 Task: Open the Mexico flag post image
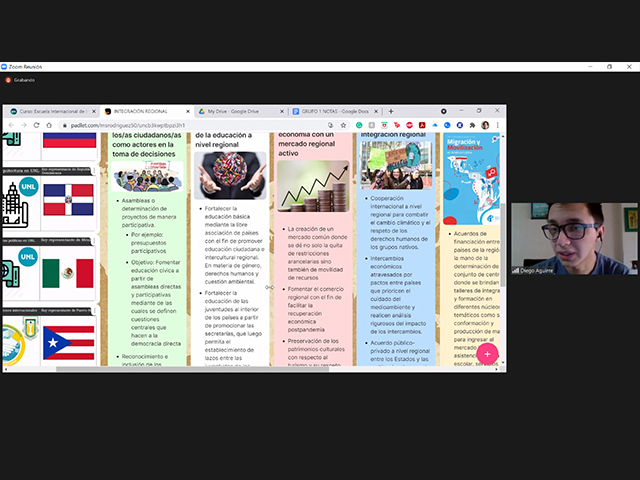click(69, 272)
